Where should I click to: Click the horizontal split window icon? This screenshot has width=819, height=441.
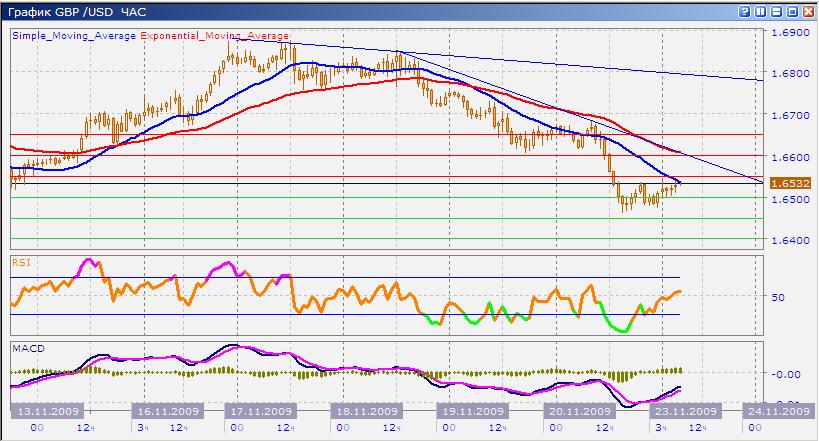[x=776, y=11]
